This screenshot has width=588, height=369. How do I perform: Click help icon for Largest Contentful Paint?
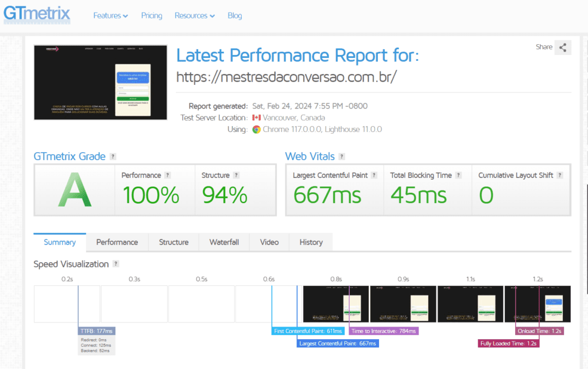pyautogui.click(x=374, y=176)
